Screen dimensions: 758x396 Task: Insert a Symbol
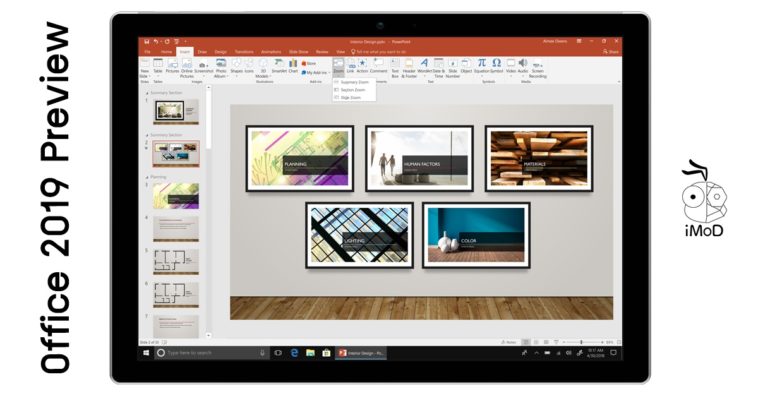tap(496, 66)
